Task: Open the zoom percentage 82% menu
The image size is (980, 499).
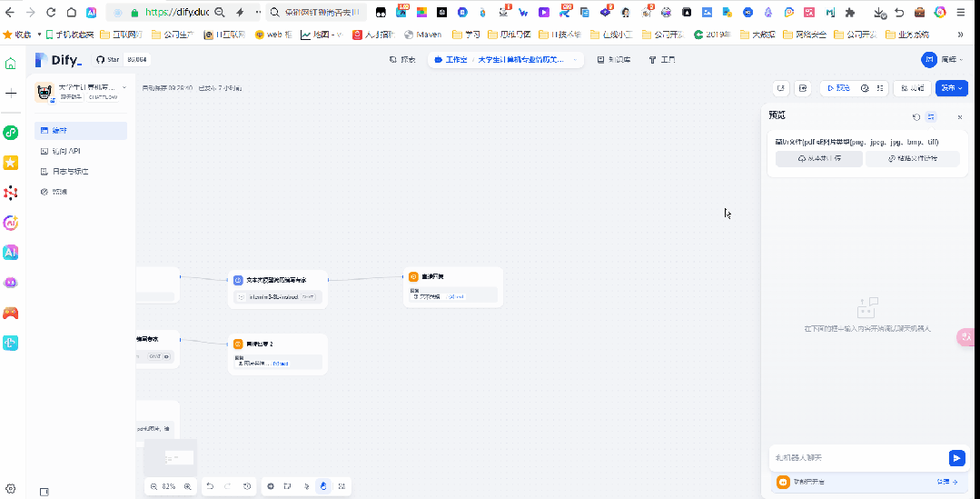Action: coord(169,486)
